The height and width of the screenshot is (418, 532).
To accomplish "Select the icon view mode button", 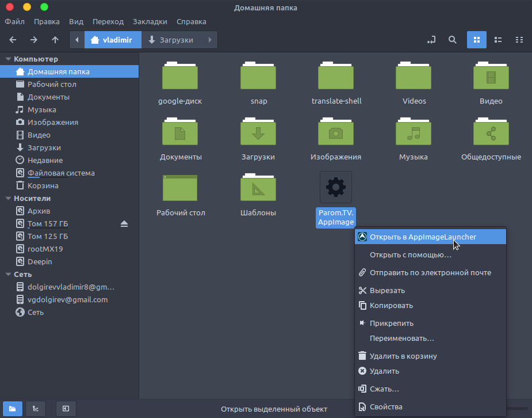I will (x=476, y=40).
